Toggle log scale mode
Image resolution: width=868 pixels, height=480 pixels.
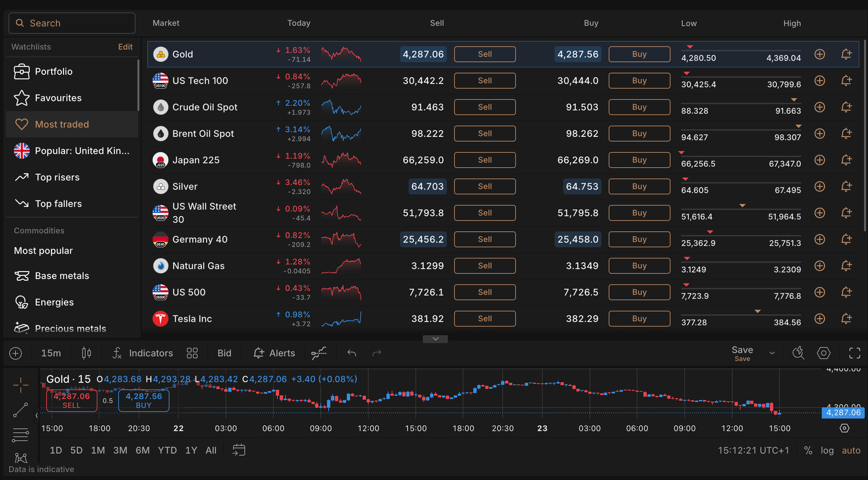[x=827, y=451]
